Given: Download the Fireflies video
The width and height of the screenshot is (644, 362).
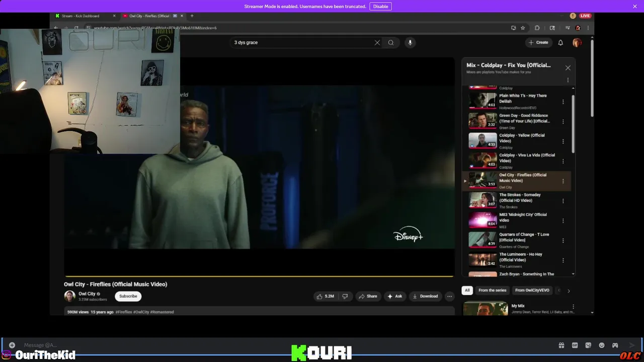Looking at the screenshot, I should tap(425, 296).
